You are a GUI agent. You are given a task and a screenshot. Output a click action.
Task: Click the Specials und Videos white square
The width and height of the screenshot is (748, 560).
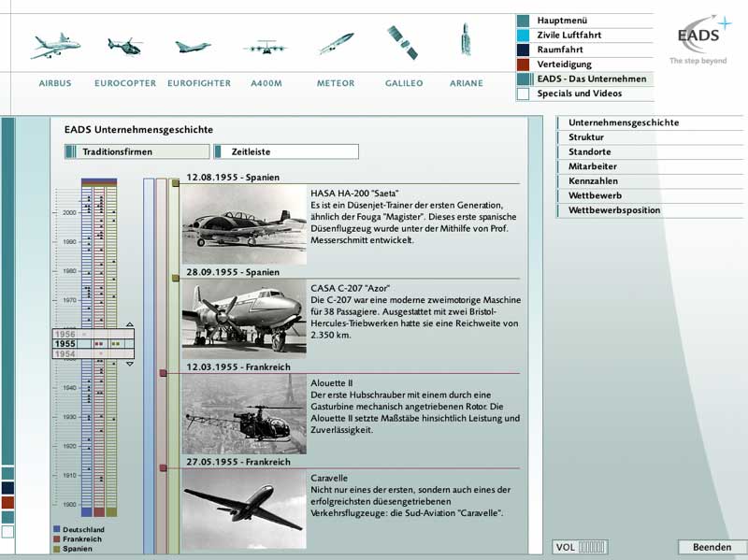[524, 93]
